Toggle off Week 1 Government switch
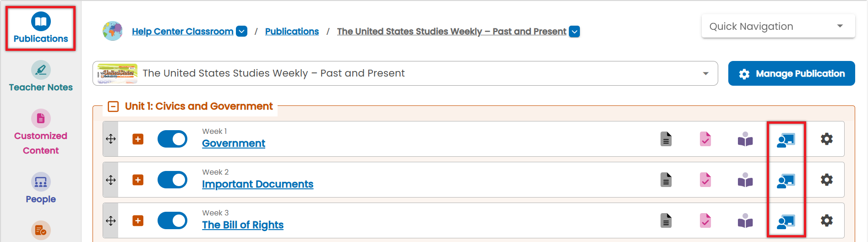 (172, 139)
